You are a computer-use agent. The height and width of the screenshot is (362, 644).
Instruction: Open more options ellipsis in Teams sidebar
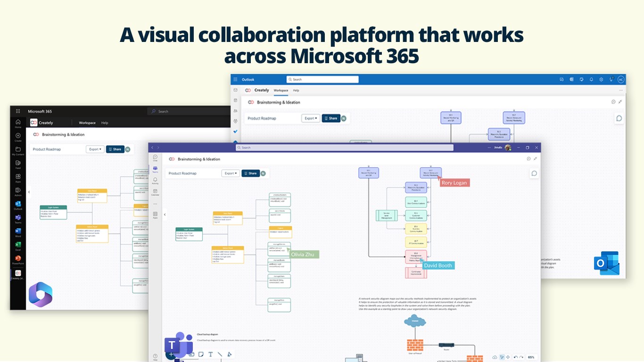[155, 204]
